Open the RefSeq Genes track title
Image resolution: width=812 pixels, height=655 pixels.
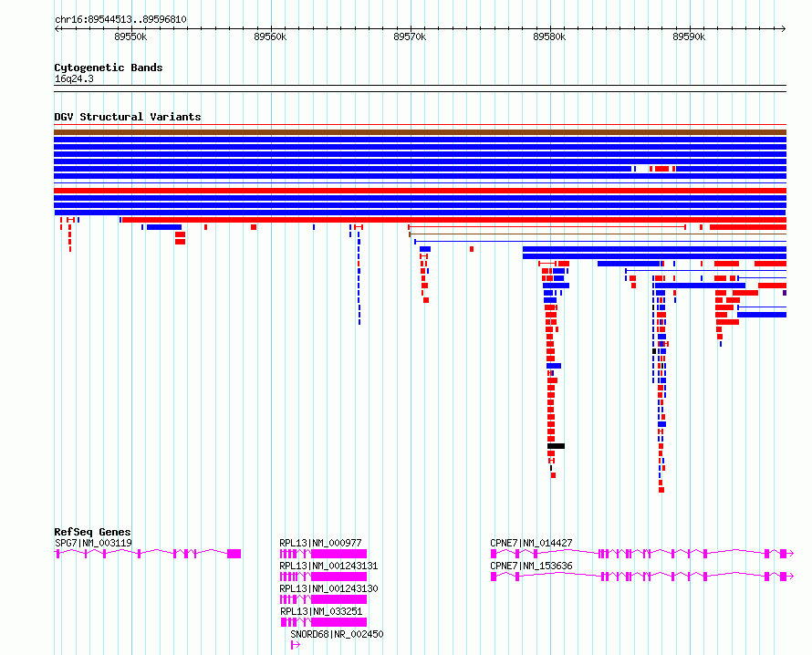92,532
